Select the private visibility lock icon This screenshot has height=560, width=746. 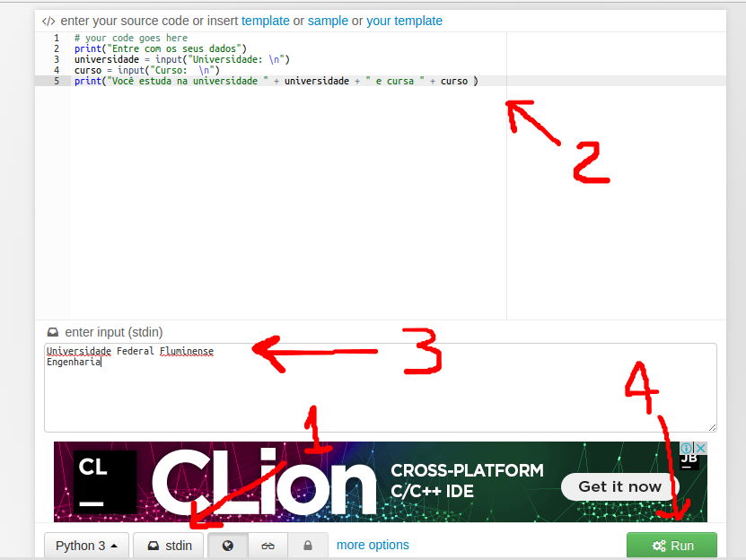click(307, 546)
